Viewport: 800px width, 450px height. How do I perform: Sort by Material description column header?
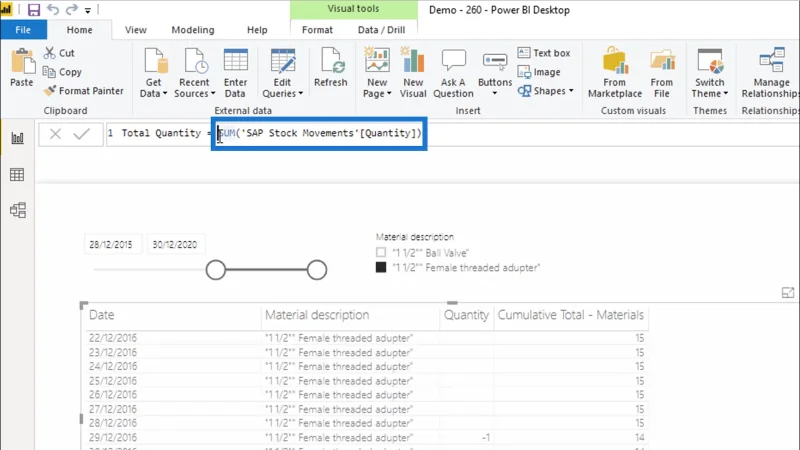(317, 315)
